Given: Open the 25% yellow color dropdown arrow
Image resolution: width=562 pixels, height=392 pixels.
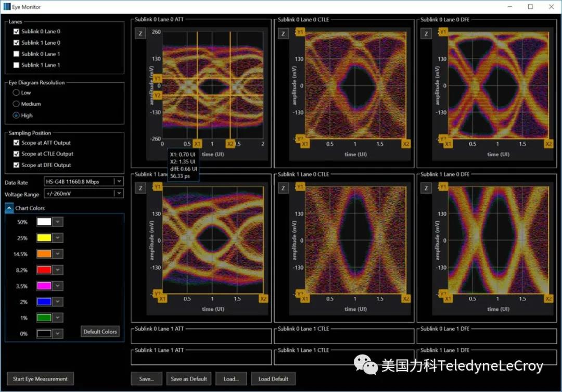Looking at the screenshot, I should [58, 238].
